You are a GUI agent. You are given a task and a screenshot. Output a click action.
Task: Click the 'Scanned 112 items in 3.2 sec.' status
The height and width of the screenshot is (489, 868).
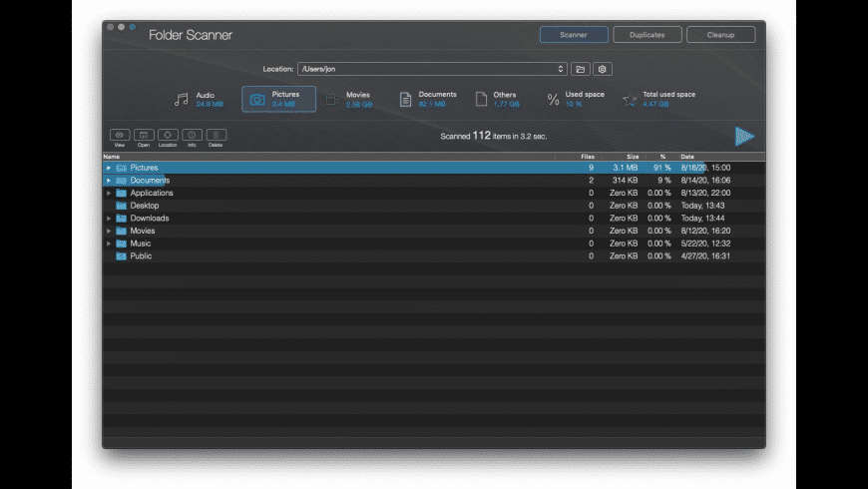click(494, 136)
